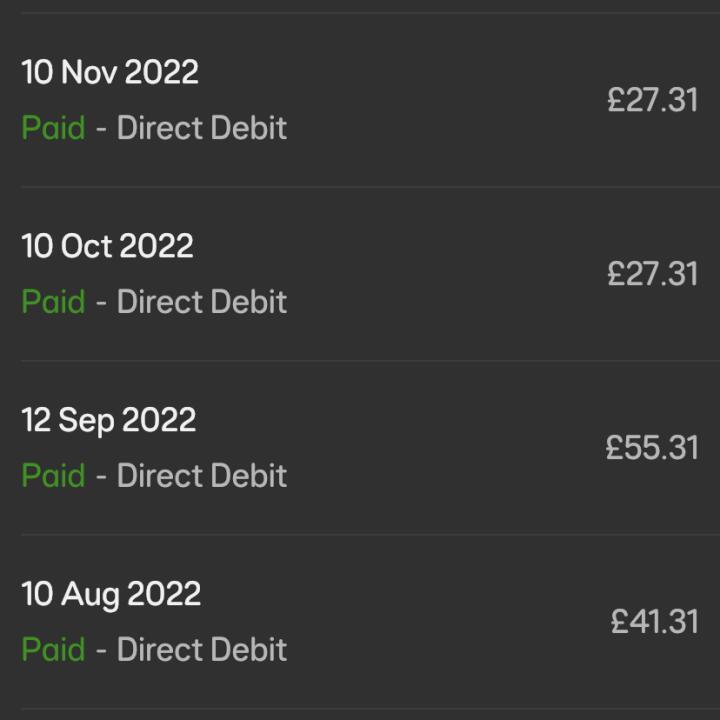Select the £41.31 payment amount
The image size is (720, 720).
(654, 622)
